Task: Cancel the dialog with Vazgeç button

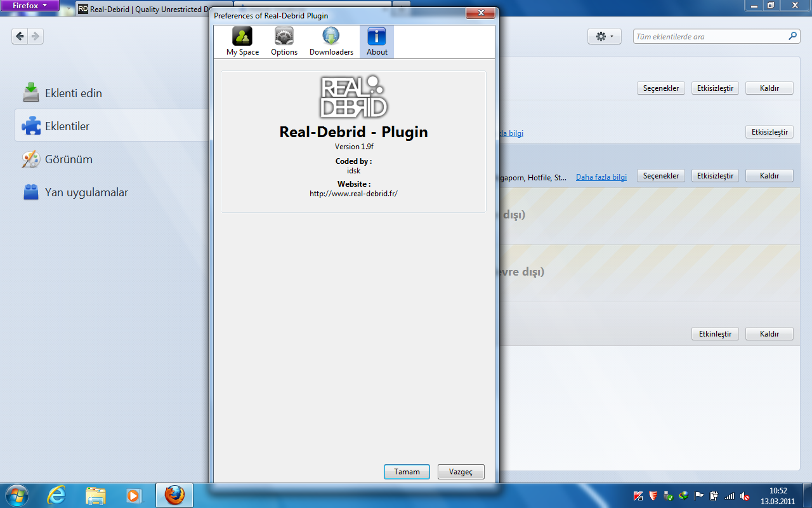Action: [461, 472]
